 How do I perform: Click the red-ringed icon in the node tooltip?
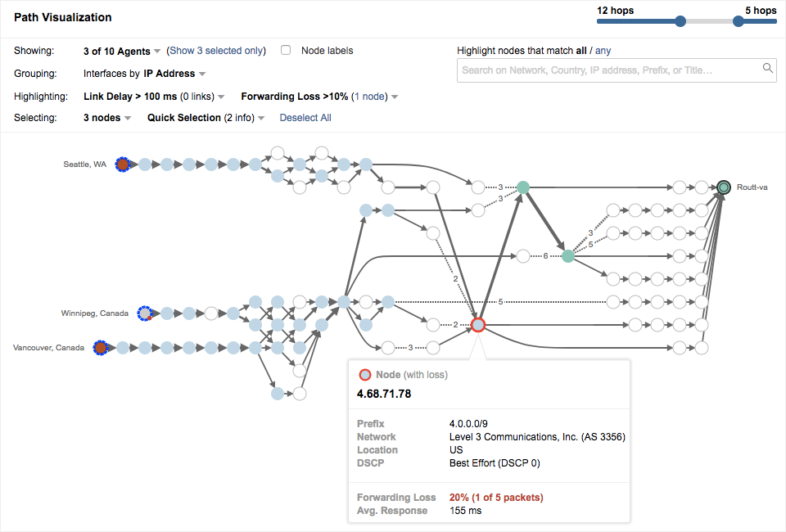365,375
